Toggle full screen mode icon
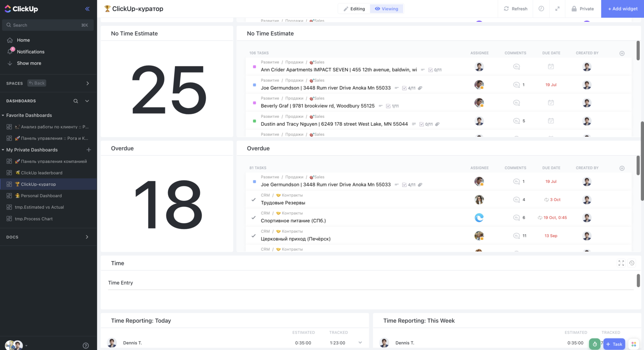 tap(557, 9)
